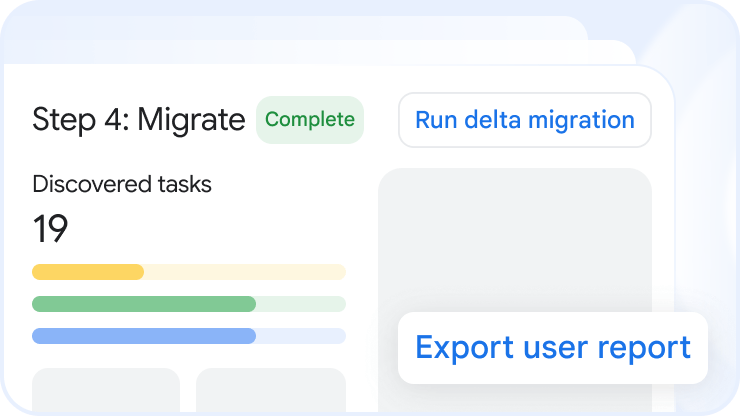Select the Step 4: Migrate heading
The width and height of the screenshot is (740, 416).
(138, 120)
